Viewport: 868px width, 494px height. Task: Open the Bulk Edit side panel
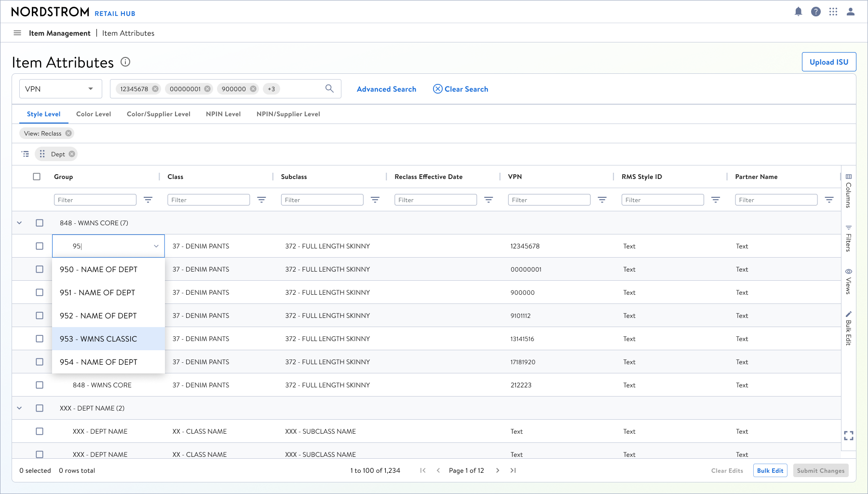pos(849,328)
